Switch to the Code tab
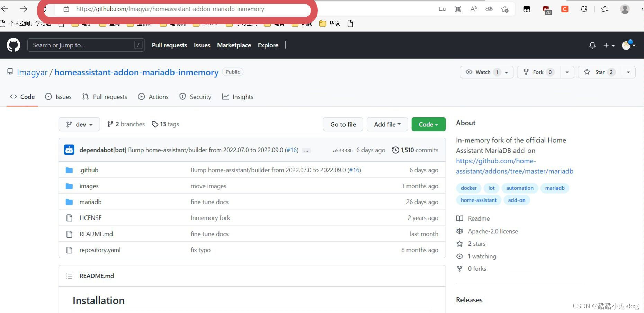Viewport: 644px width, 313px height. (x=23, y=97)
